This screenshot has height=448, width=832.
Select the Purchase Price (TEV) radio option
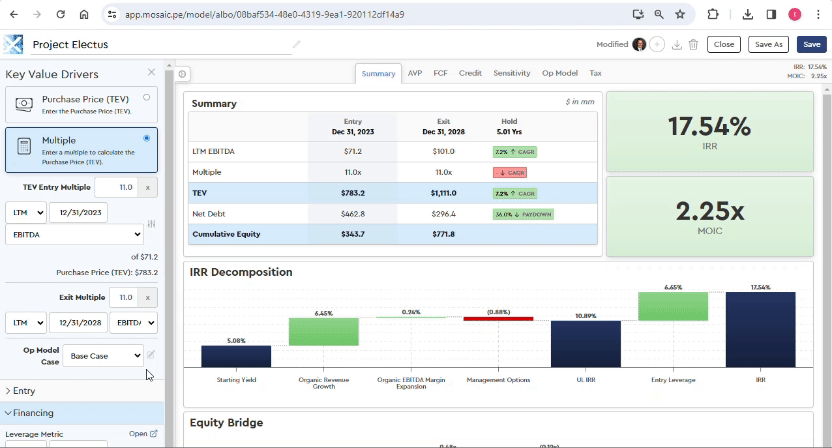147,98
